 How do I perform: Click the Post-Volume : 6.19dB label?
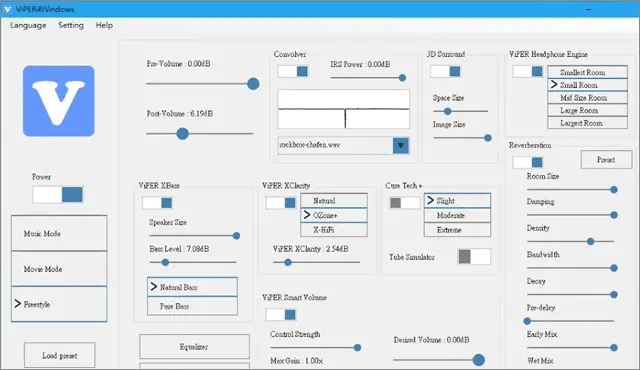tap(180, 113)
